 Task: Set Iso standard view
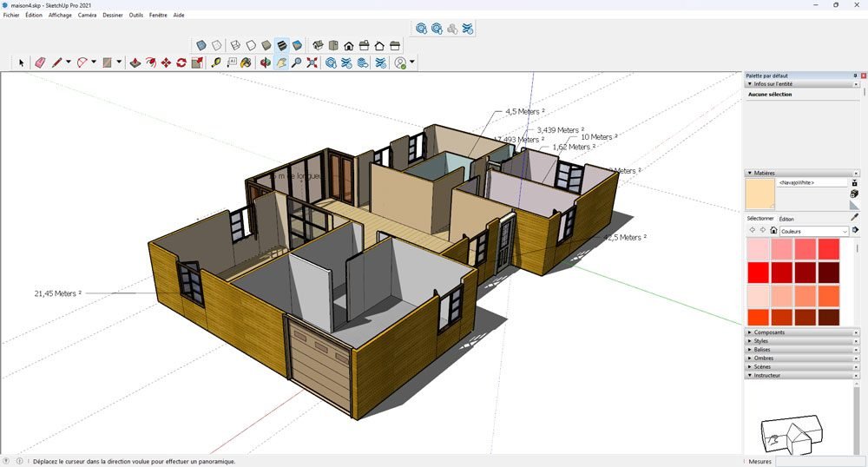pos(318,45)
